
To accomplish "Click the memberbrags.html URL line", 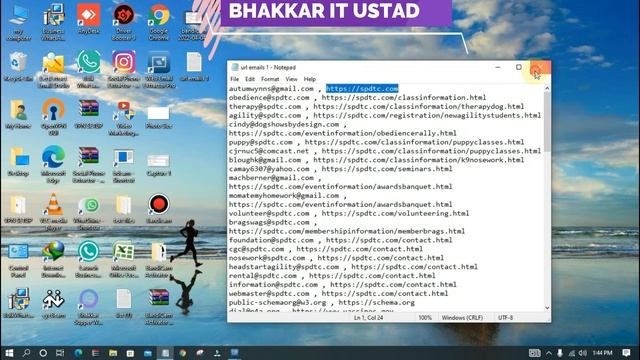I will point(347,231).
